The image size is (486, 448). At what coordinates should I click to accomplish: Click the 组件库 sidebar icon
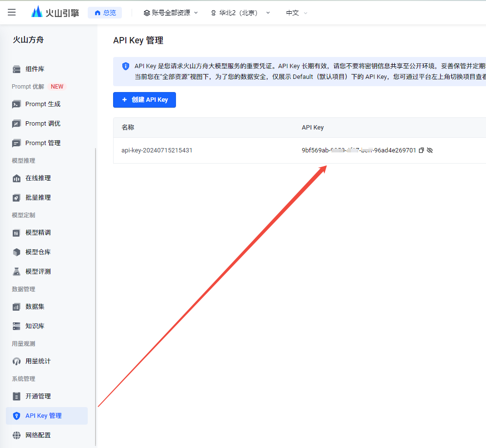17,69
